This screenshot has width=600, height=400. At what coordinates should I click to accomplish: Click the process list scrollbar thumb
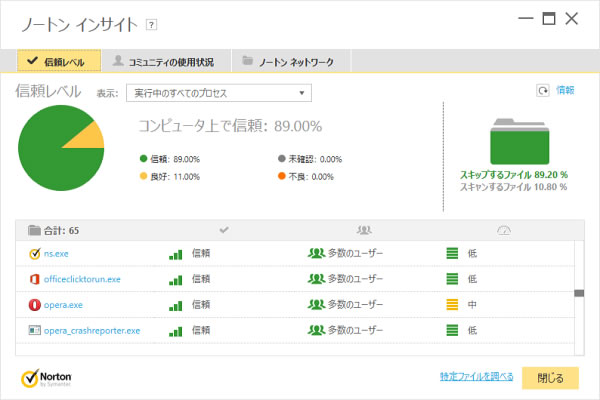[579, 293]
